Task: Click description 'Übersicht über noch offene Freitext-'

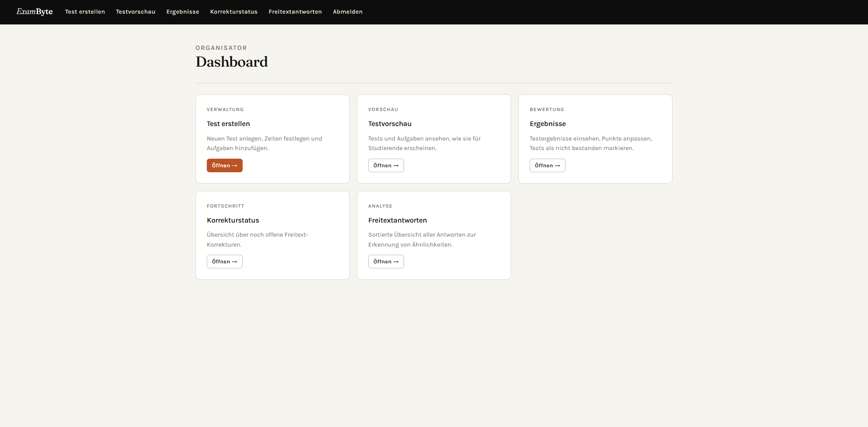Action: [x=258, y=239]
